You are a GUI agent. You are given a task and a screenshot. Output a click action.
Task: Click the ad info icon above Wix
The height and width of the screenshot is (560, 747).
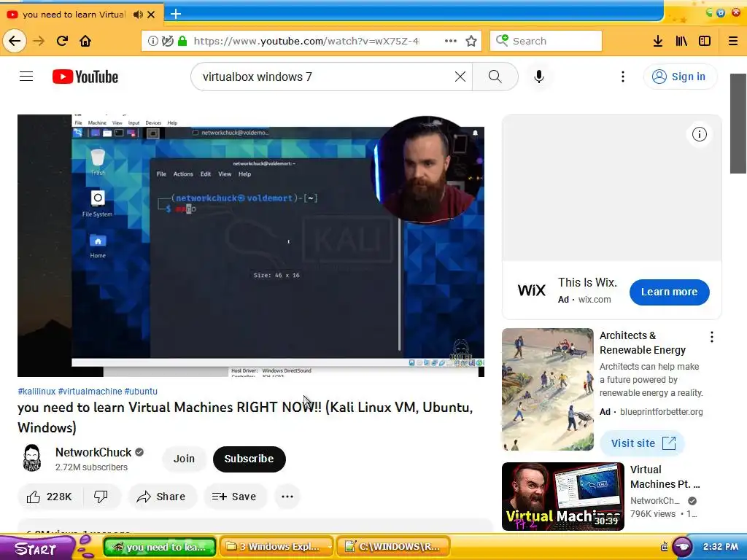[699, 134]
